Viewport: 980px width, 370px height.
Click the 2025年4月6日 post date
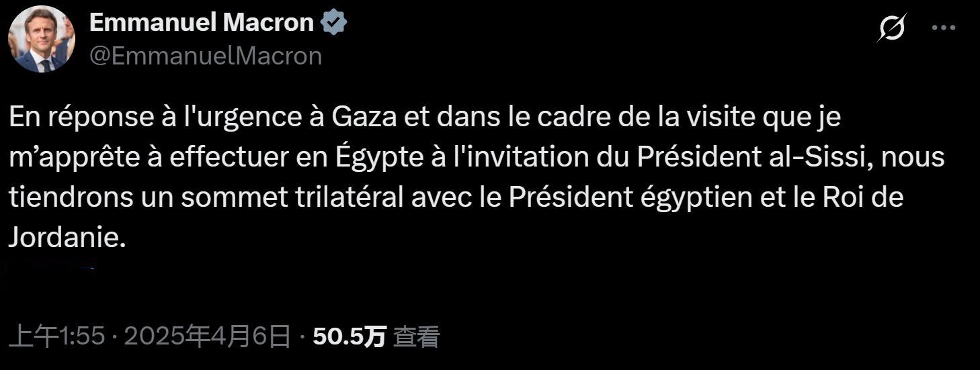point(207,336)
